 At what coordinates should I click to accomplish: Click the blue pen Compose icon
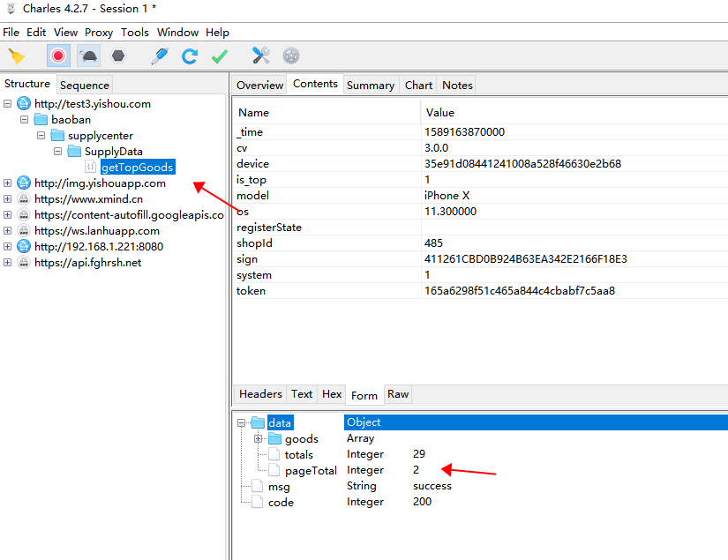tap(160, 56)
